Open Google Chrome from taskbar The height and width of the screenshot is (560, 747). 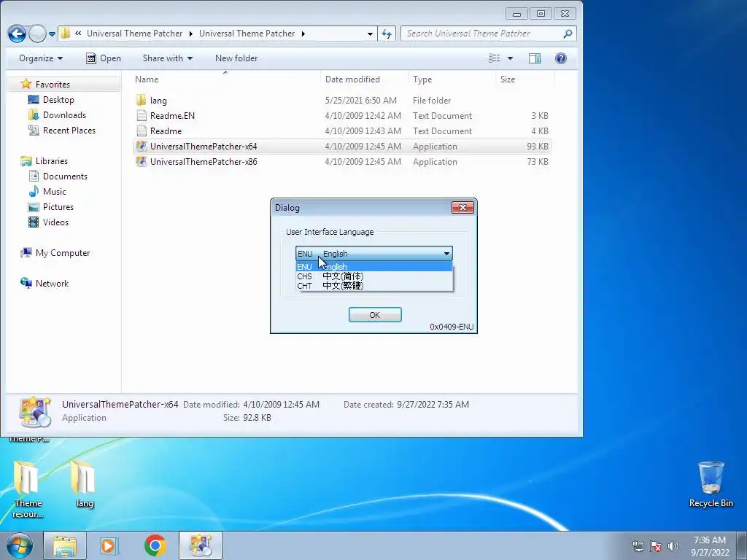point(155,545)
